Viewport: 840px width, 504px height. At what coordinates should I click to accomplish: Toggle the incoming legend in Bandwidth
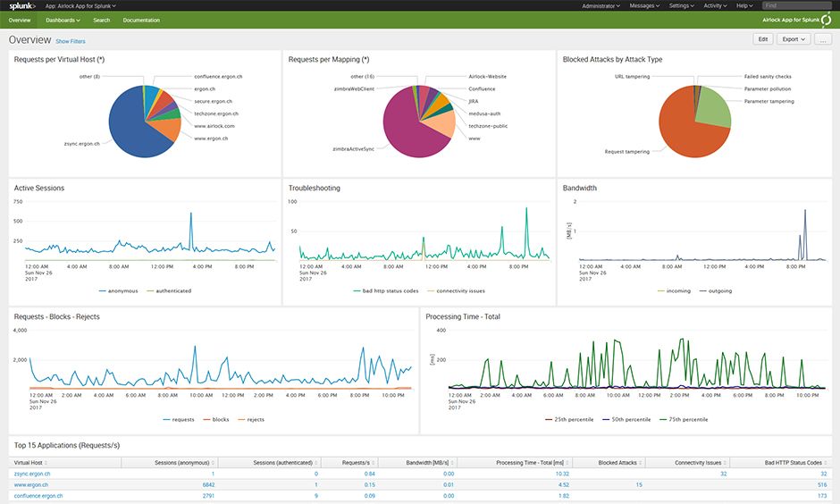pyautogui.click(x=674, y=290)
